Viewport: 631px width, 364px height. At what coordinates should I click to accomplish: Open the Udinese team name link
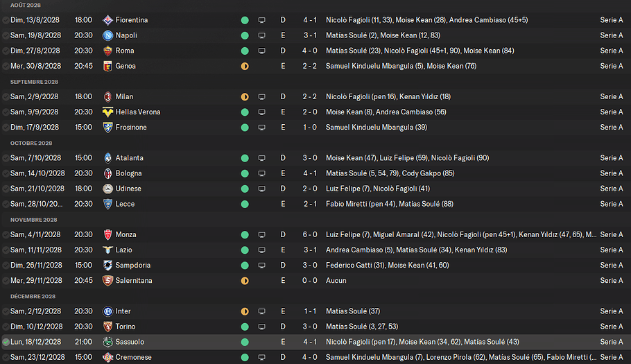[x=128, y=189]
